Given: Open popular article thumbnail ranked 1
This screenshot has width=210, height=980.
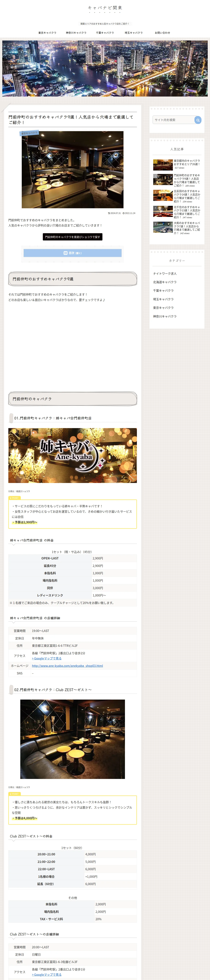Looking at the screenshot, I should click(x=163, y=165).
